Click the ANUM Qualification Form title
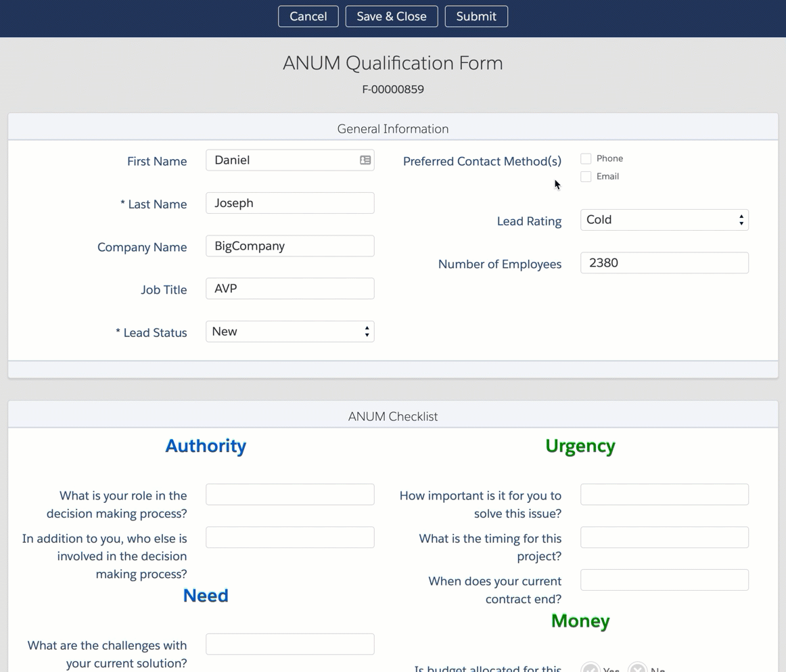 393,63
